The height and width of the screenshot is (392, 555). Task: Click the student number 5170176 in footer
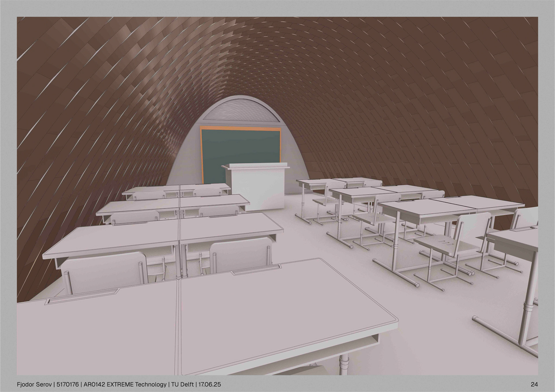point(68,384)
